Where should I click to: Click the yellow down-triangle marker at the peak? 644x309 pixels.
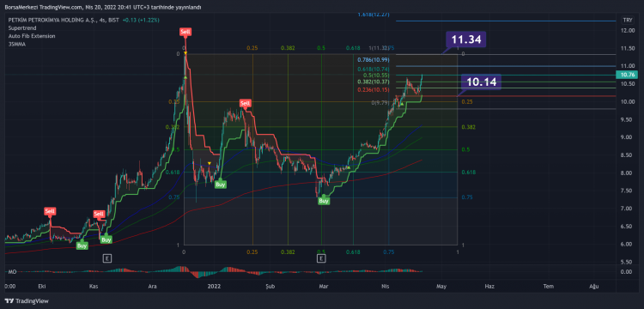185,53
